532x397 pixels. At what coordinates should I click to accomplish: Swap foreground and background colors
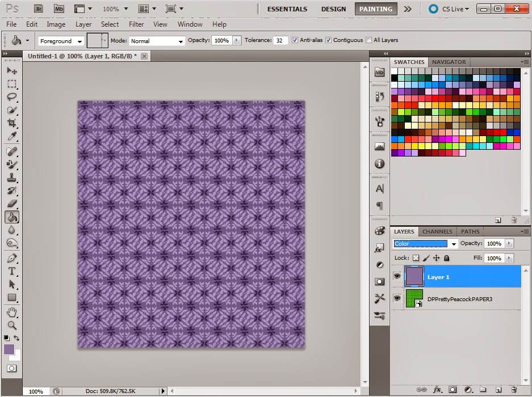click(16, 337)
